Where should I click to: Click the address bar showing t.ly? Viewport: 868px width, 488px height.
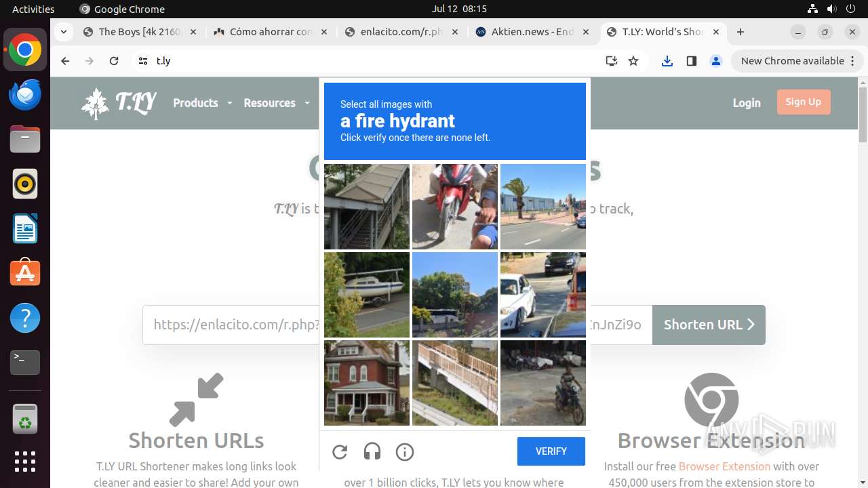373,61
